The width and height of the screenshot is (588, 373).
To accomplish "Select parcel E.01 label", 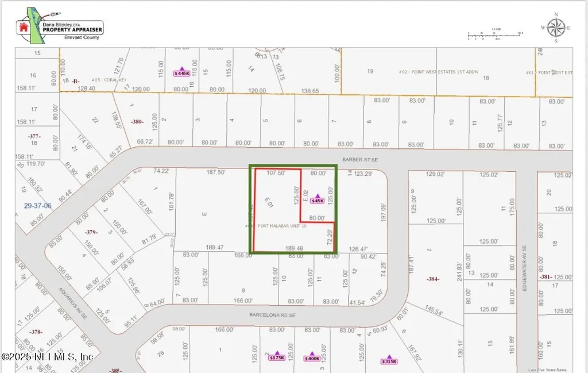I will (269, 202).
